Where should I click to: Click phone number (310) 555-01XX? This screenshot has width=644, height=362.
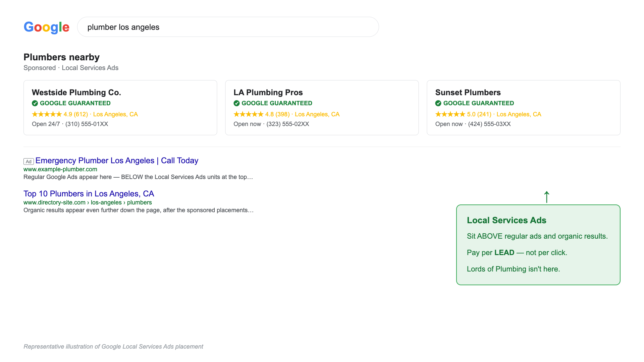coord(87,124)
